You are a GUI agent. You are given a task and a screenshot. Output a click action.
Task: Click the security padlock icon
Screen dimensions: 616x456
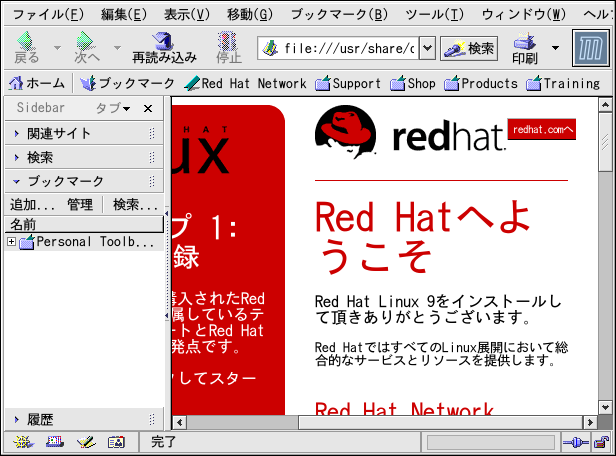[x=598, y=442]
